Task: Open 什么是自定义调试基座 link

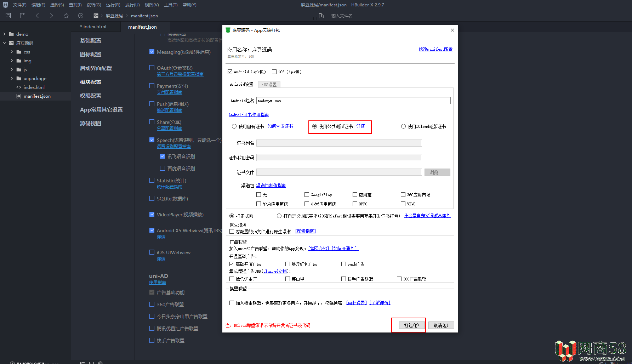Action: 427,216
